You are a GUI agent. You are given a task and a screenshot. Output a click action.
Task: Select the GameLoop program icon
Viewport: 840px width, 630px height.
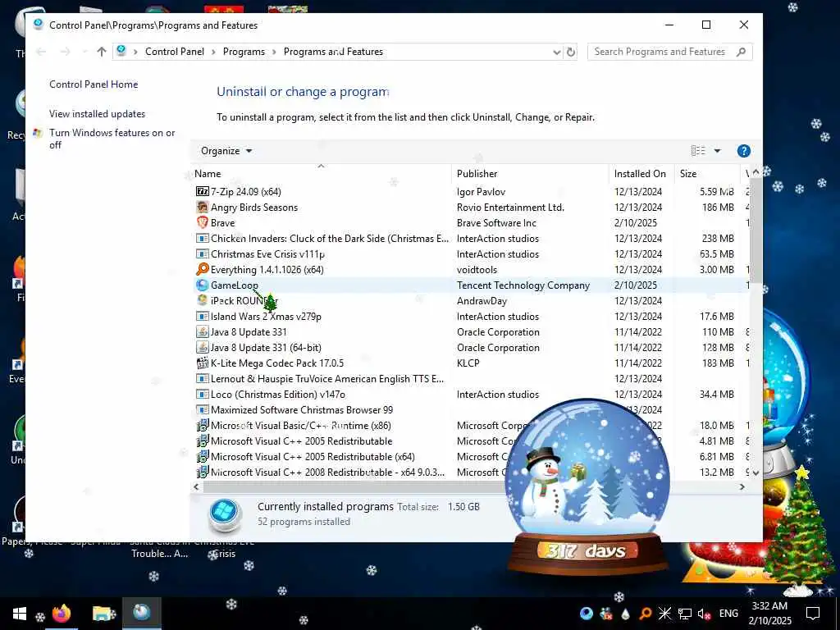click(202, 285)
